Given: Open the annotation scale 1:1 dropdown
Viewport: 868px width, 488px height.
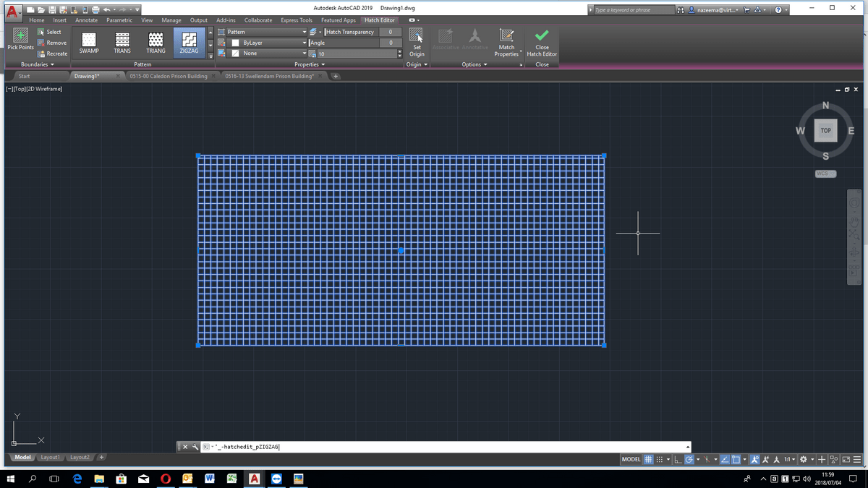Looking at the screenshot, I should coord(787,459).
